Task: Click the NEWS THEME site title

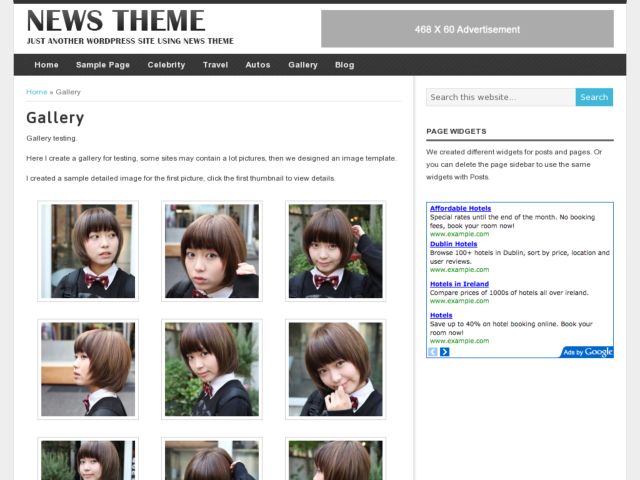Action: tap(116, 21)
